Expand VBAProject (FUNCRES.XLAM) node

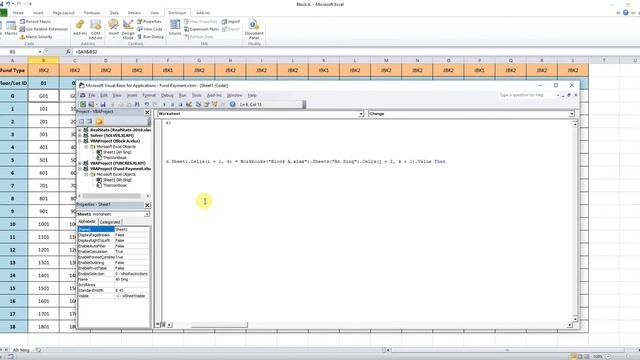click(x=80, y=163)
